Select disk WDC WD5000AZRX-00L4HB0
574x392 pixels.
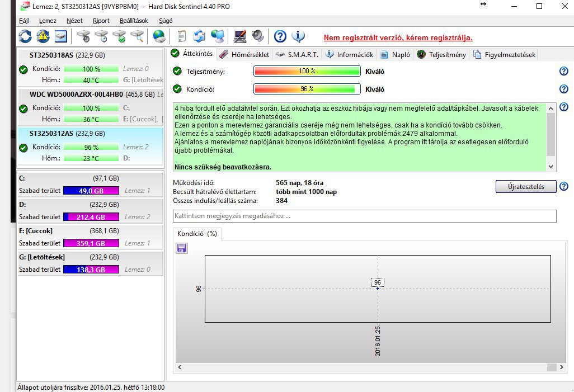coord(91,107)
